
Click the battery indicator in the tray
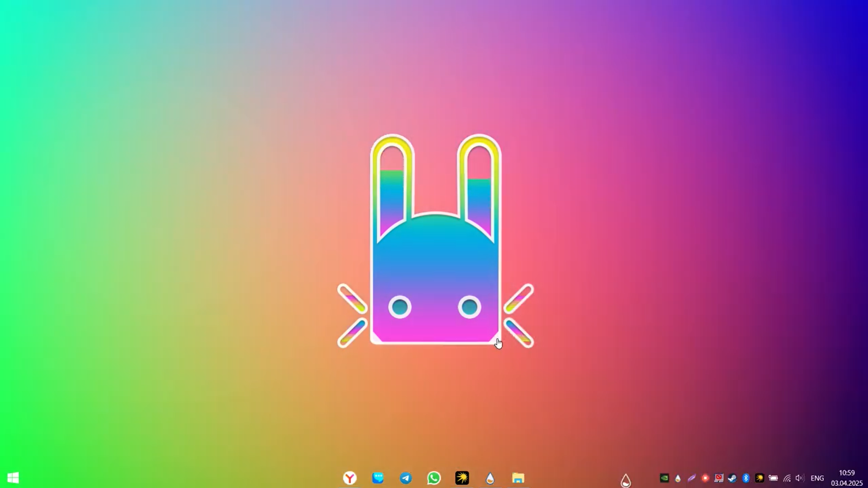pyautogui.click(x=773, y=478)
